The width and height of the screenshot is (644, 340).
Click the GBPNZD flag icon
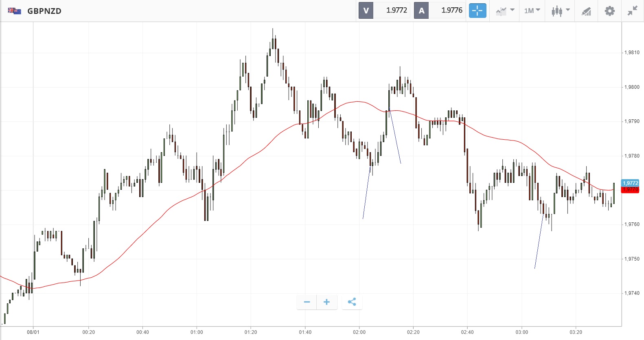[x=14, y=11]
